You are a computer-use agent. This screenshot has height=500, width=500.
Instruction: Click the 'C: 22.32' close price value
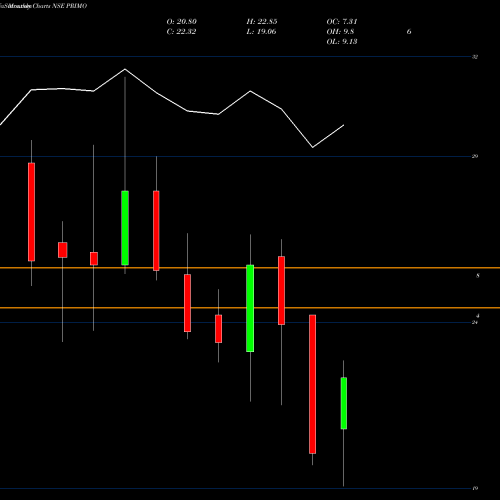click(x=181, y=32)
